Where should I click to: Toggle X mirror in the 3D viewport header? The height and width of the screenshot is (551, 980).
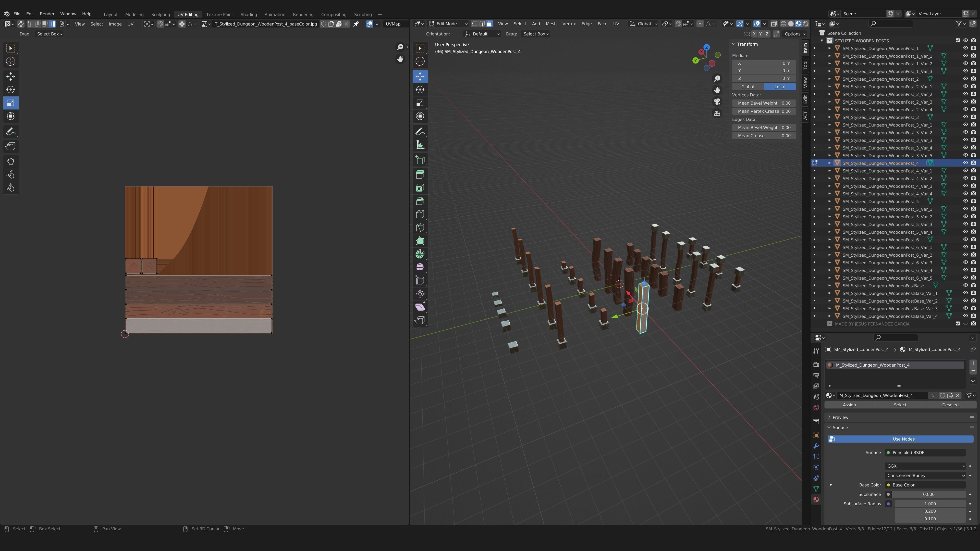point(754,34)
